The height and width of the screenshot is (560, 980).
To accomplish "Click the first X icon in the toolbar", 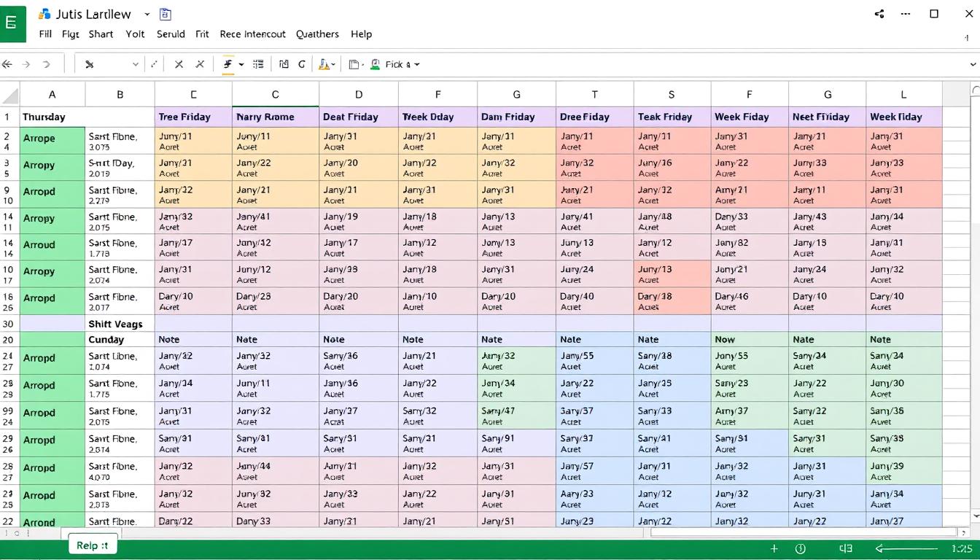I will pos(179,64).
